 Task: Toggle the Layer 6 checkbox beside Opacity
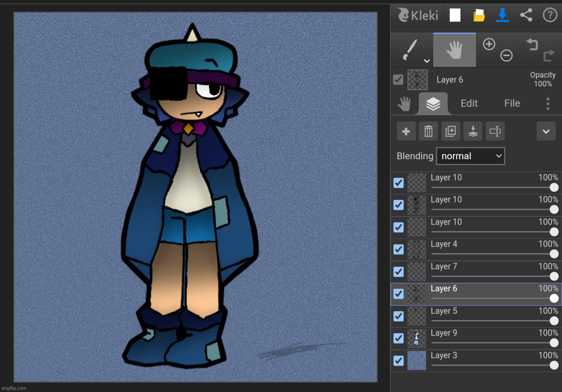[398, 80]
